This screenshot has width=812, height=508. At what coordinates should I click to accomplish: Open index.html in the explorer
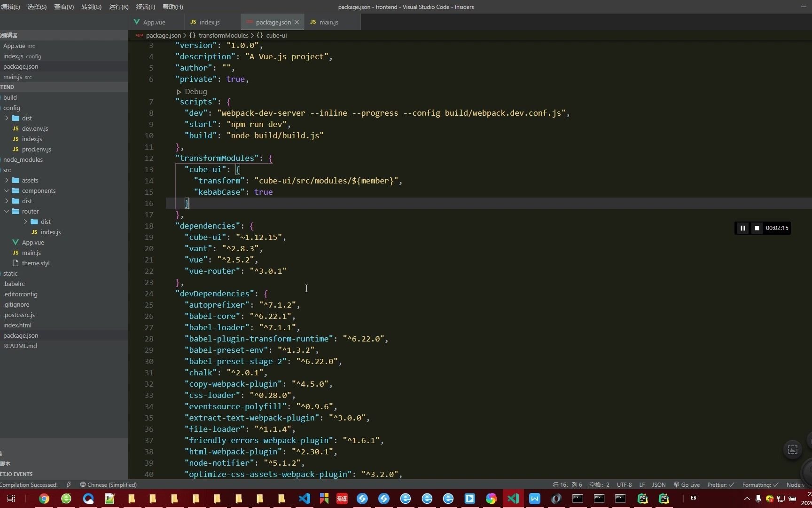pyautogui.click(x=17, y=325)
